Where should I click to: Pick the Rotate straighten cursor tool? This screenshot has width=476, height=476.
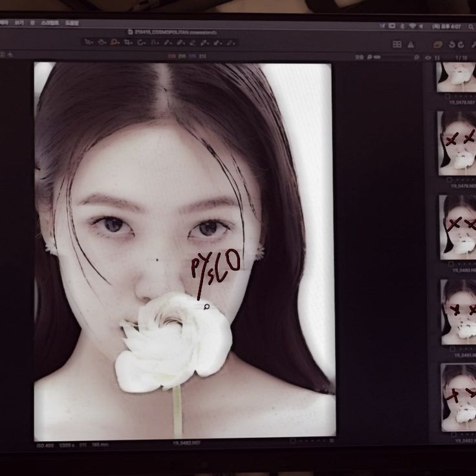[x=142, y=43]
